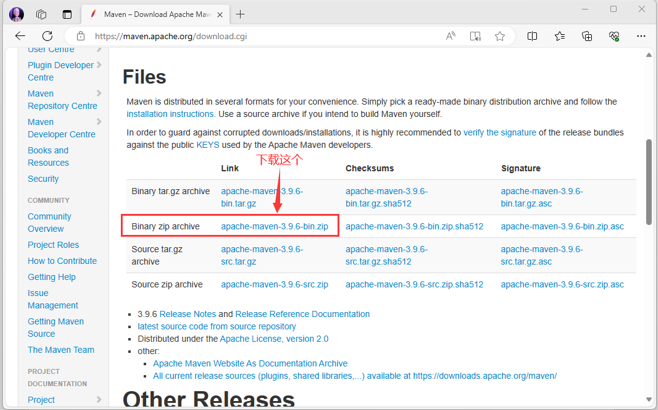Open latest source code repository link
The width and height of the screenshot is (658, 410).
tap(217, 326)
